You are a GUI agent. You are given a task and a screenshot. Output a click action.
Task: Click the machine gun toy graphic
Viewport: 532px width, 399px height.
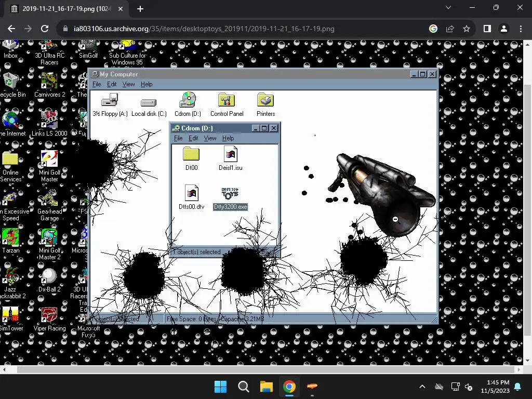point(382,194)
